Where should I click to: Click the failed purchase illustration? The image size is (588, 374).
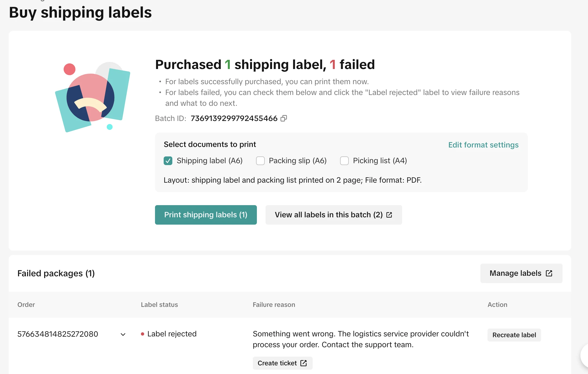[x=93, y=97]
